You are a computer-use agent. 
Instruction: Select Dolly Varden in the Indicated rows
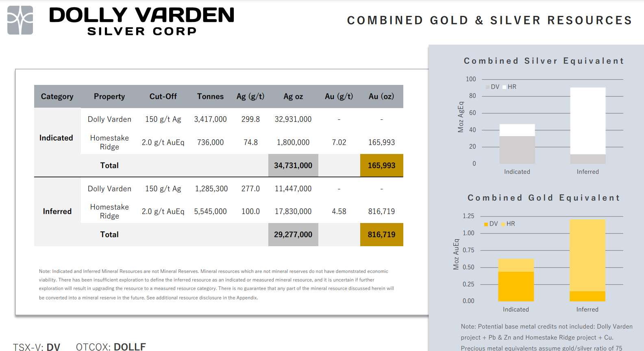click(x=109, y=119)
